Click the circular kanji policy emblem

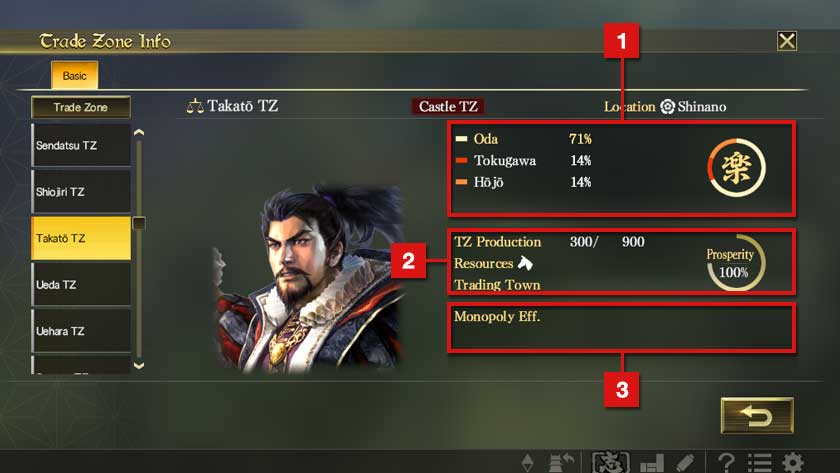737,168
